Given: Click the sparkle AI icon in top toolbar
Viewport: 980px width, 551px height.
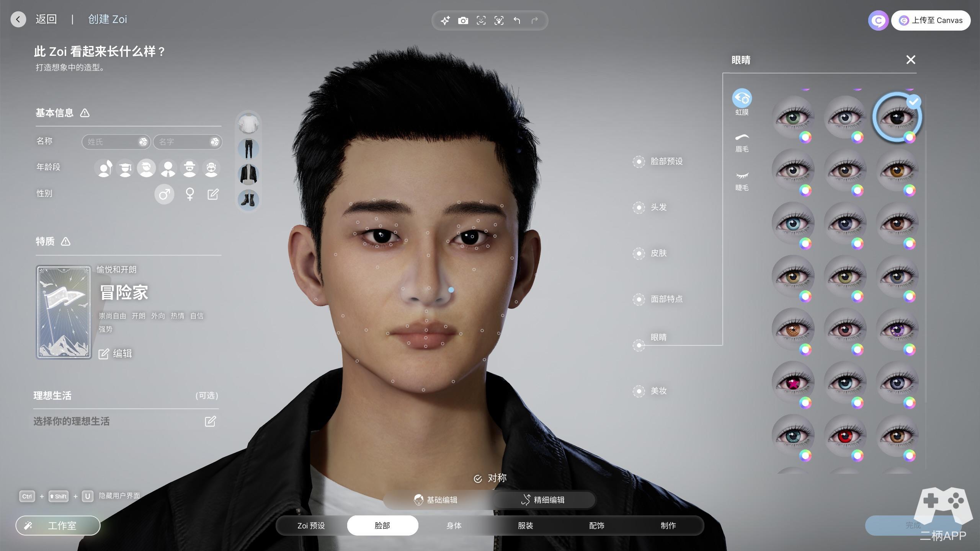Looking at the screenshot, I should [x=445, y=21].
